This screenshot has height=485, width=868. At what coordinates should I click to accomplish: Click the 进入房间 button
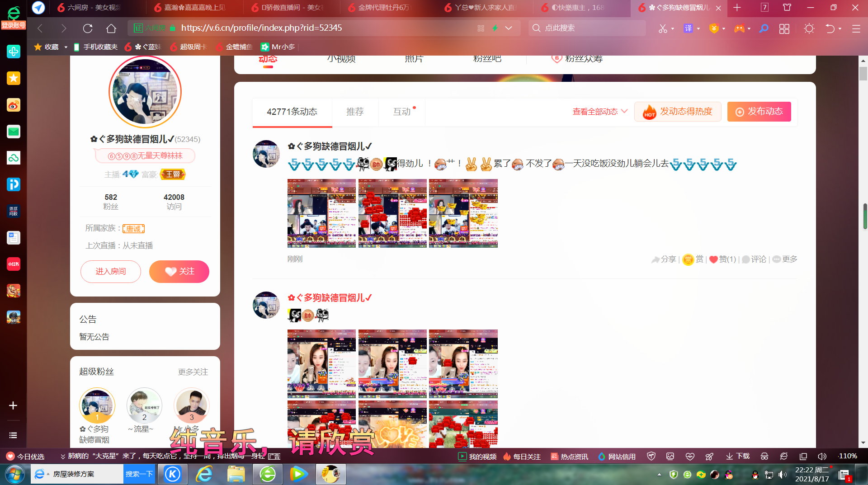111,272
